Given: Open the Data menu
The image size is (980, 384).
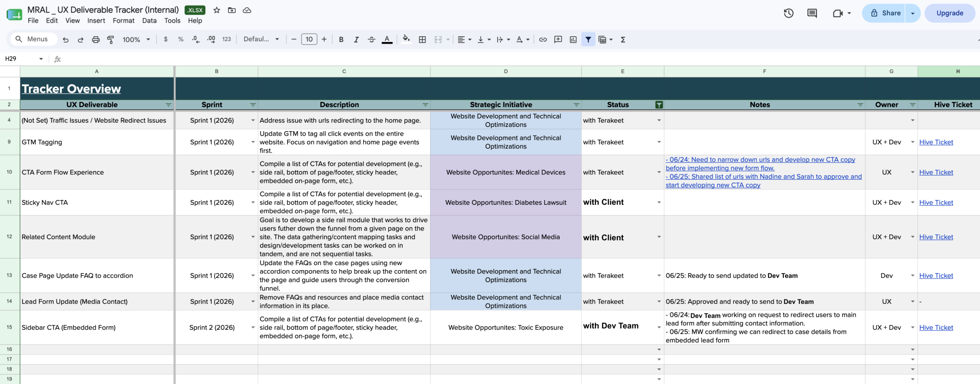Looking at the screenshot, I should tap(149, 21).
